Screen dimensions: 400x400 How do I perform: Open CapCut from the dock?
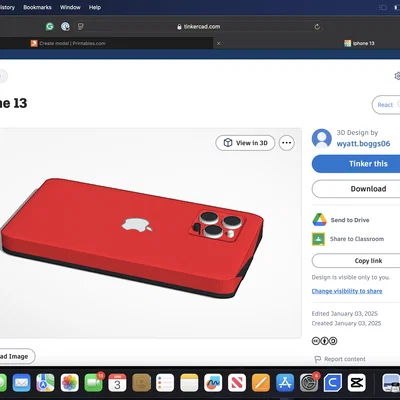[x=357, y=382]
